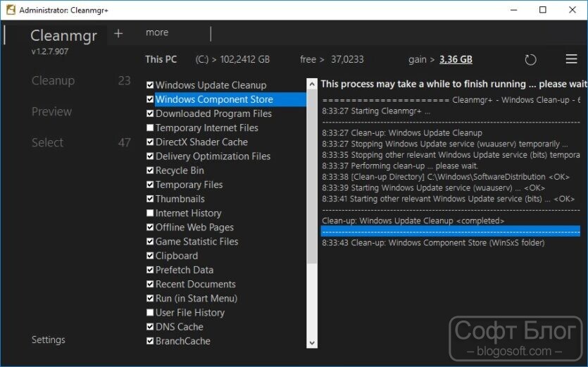This screenshot has height=367, width=588.
Task: Toggle Temporary Files checkbox
Action: tap(150, 185)
